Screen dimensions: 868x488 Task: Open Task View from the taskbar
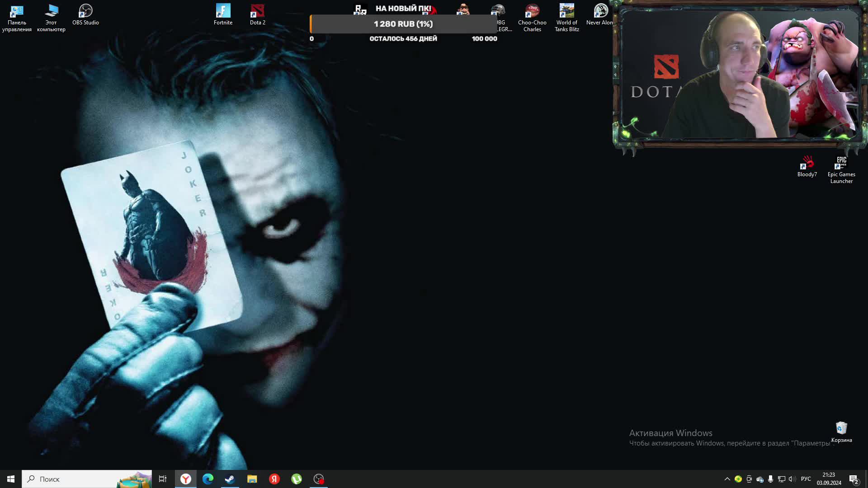pos(163,479)
